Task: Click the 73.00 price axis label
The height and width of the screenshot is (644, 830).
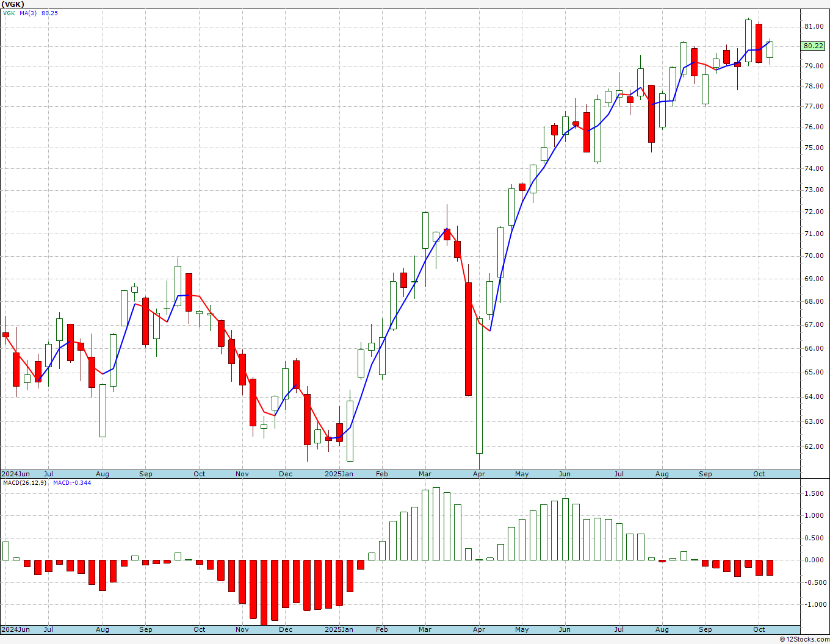Action: (x=814, y=190)
